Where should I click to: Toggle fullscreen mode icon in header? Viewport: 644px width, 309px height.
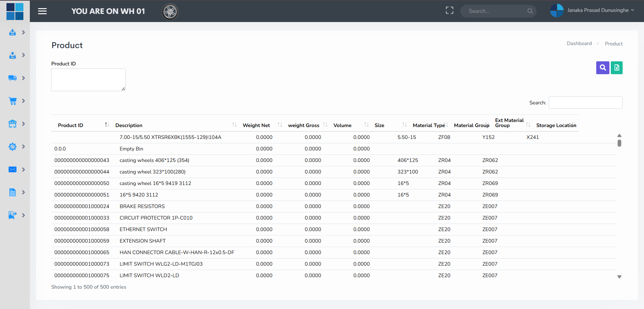(x=449, y=11)
